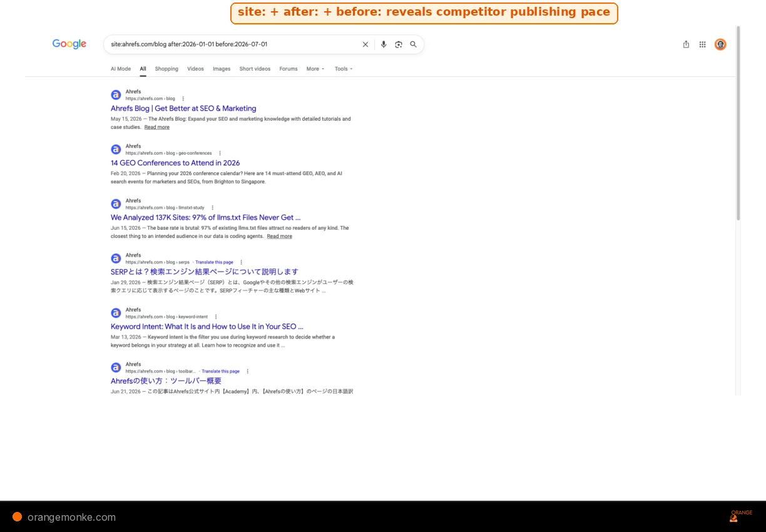Screen dimensions: 766x532
Task: Click the Google logo
Action: (69, 44)
